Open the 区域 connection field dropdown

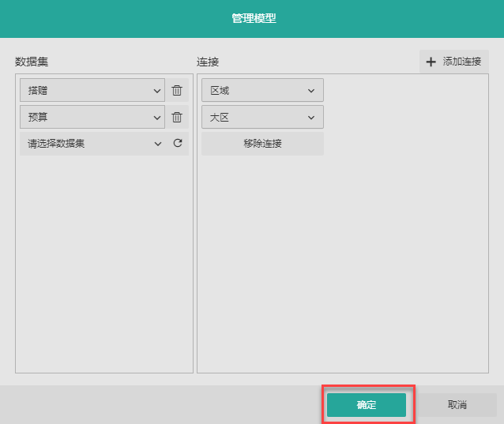pyautogui.click(x=262, y=90)
